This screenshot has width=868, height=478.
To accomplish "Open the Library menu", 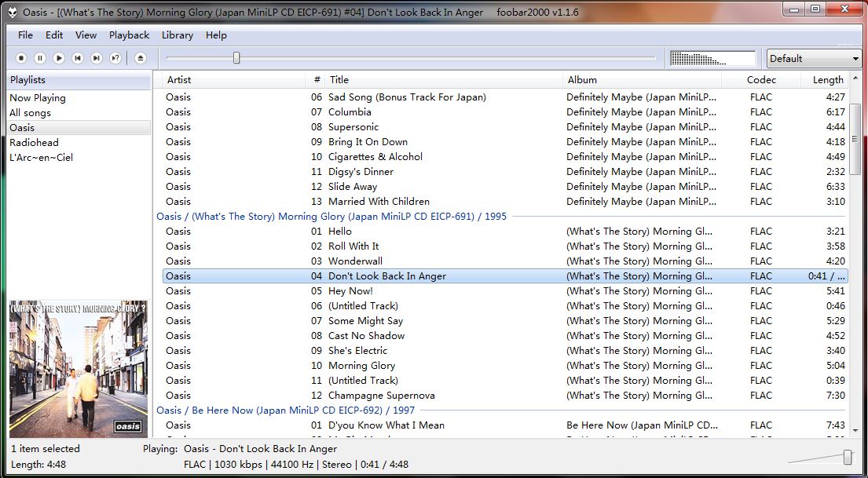I will click(178, 35).
